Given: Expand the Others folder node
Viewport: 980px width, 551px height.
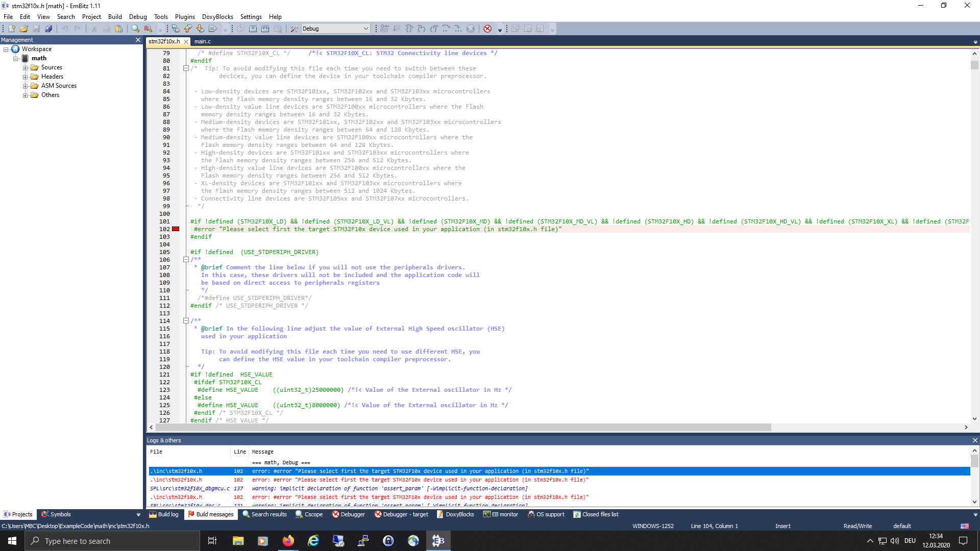Looking at the screenshot, I should point(25,95).
